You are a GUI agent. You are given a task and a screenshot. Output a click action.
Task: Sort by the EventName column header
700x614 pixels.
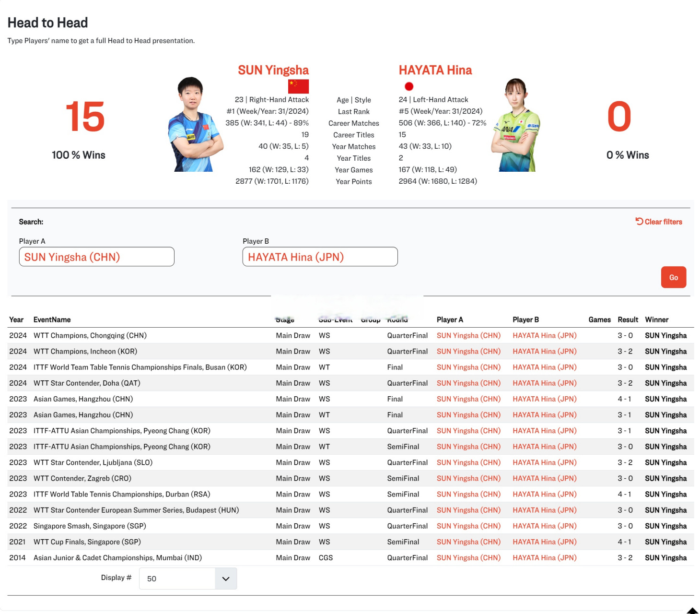(x=52, y=319)
